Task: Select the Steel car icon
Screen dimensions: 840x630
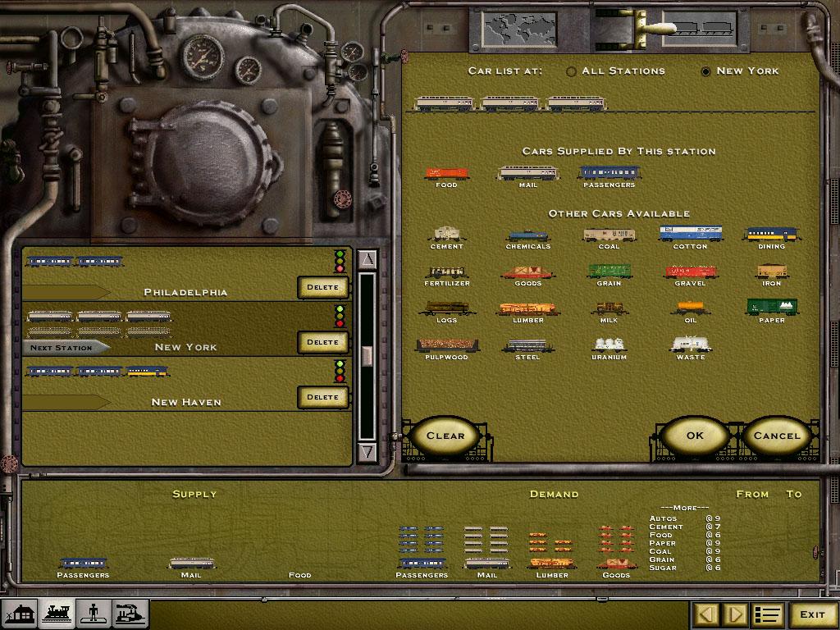Action: click(527, 346)
